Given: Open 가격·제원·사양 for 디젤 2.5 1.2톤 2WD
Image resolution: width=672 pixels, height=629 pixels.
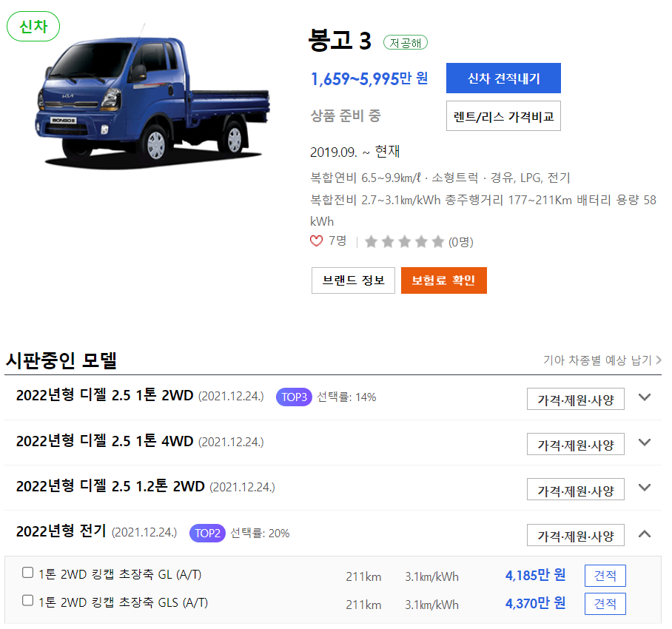Looking at the screenshot, I should coord(576,490).
